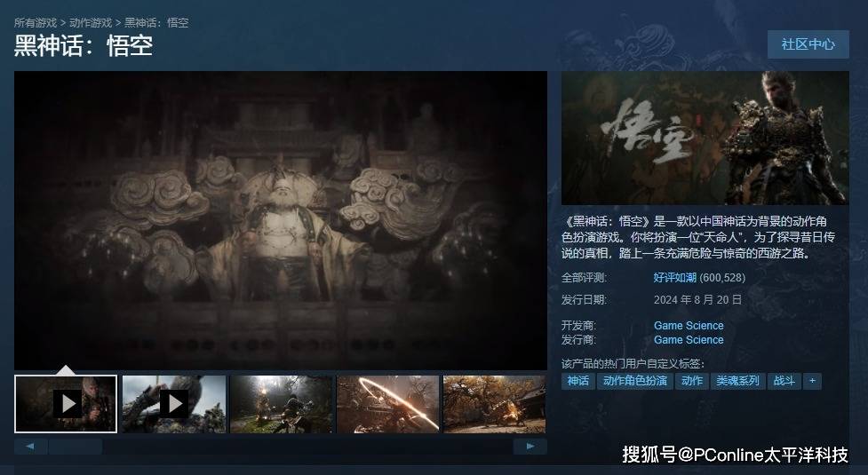
Task: Open publisher Game Science link beside 发行商
Action: [x=689, y=340]
